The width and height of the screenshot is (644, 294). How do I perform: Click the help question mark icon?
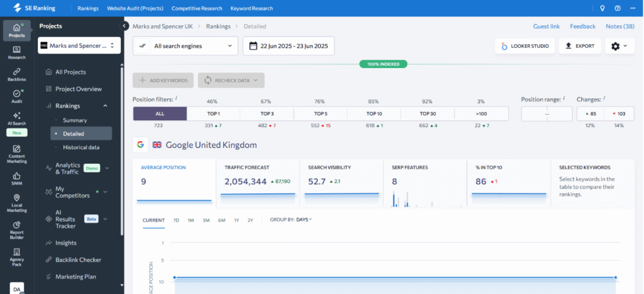point(618,8)
